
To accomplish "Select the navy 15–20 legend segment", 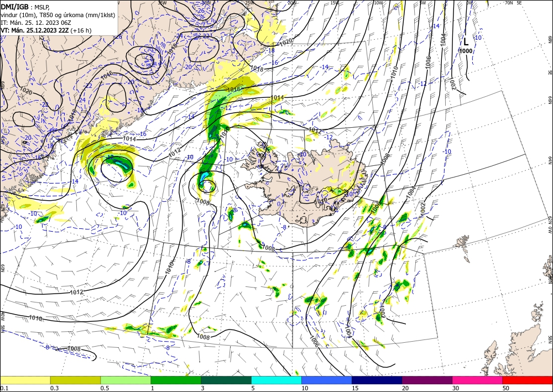I will pyautogui.click(x=377, y=380).
